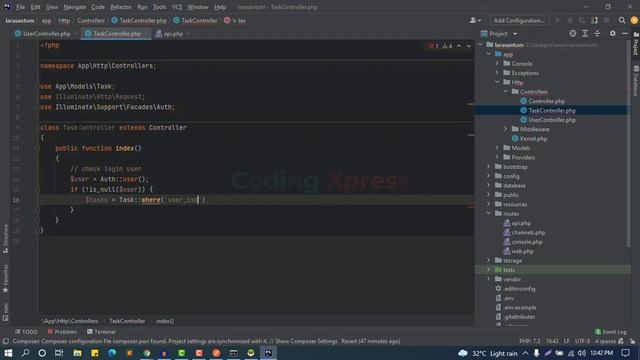Open the Tools menu
The height and width of the screenshot is (360, 640).
159,7
